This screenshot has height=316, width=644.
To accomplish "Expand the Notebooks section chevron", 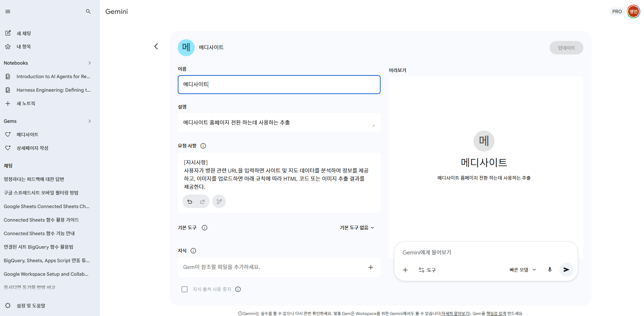I will (90, 63).
